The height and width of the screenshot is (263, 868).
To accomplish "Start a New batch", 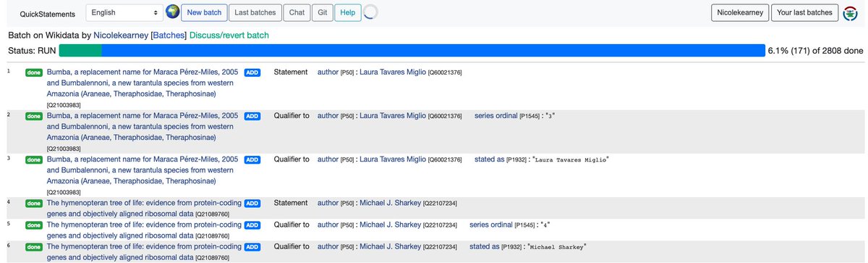I will point(205,12).
